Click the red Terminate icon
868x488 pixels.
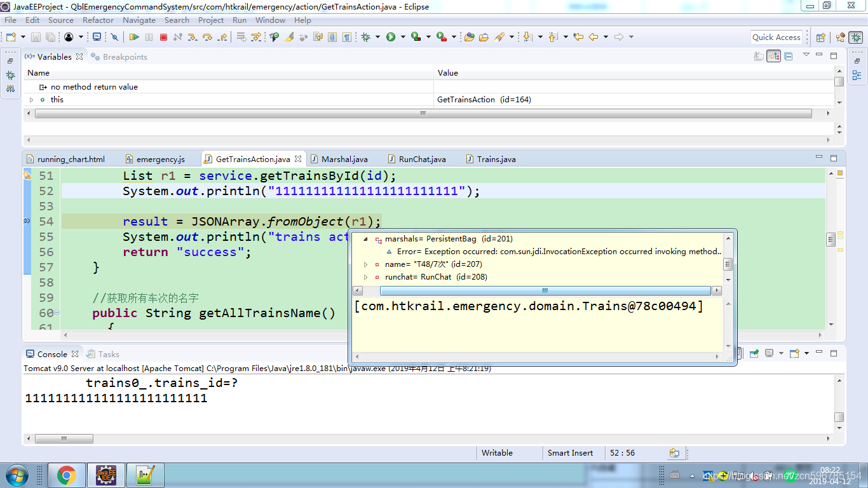pyautogui.click(x=163, y=37)
